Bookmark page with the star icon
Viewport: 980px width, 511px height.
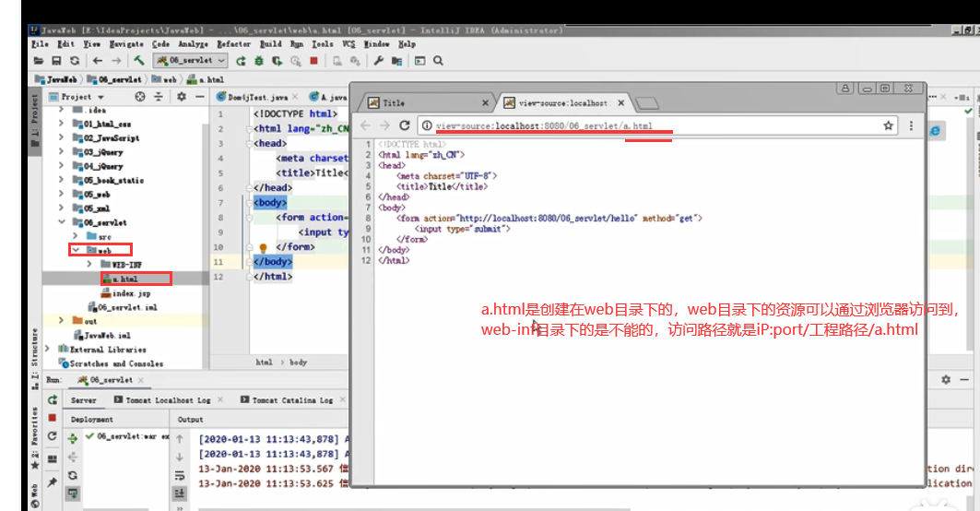tap(888, 125)
